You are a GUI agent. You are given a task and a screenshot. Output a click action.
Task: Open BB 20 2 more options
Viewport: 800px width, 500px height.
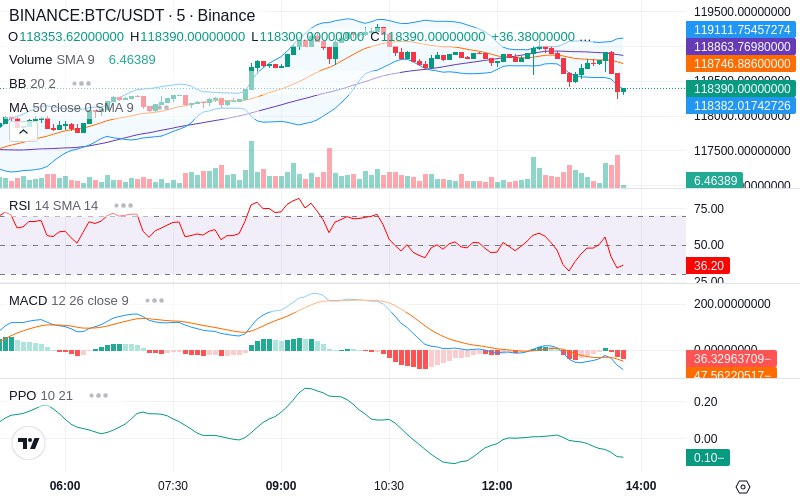[82, 83]
